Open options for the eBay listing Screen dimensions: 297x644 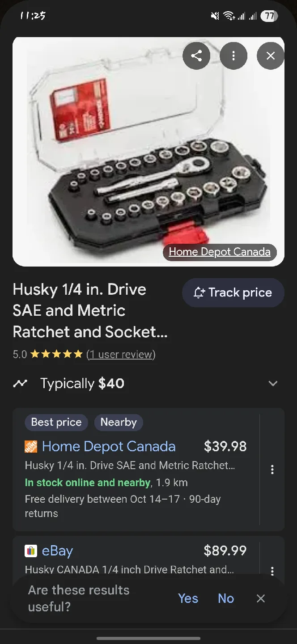(272, 571)
